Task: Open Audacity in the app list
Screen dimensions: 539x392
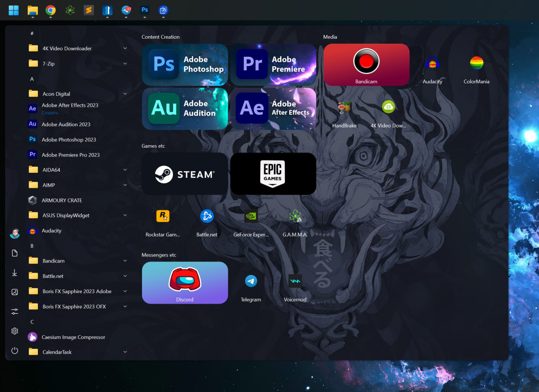Action: click(x=78, y=230)
